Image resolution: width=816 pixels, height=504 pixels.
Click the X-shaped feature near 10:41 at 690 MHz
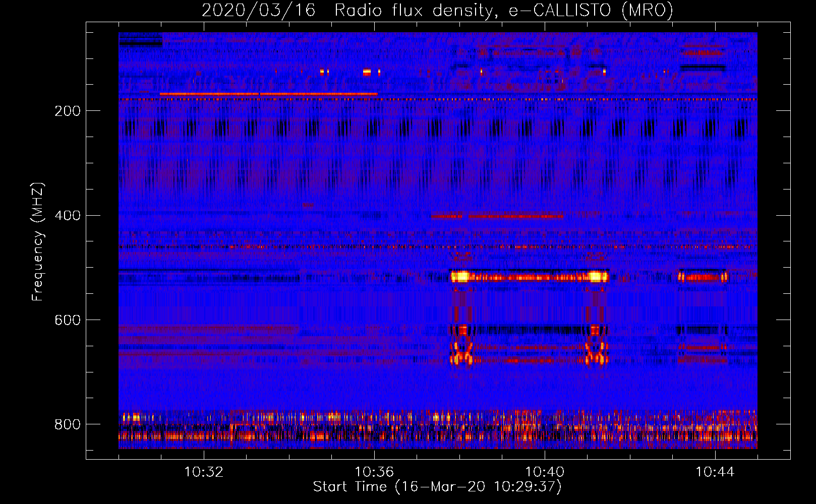[x=596, y=352]
